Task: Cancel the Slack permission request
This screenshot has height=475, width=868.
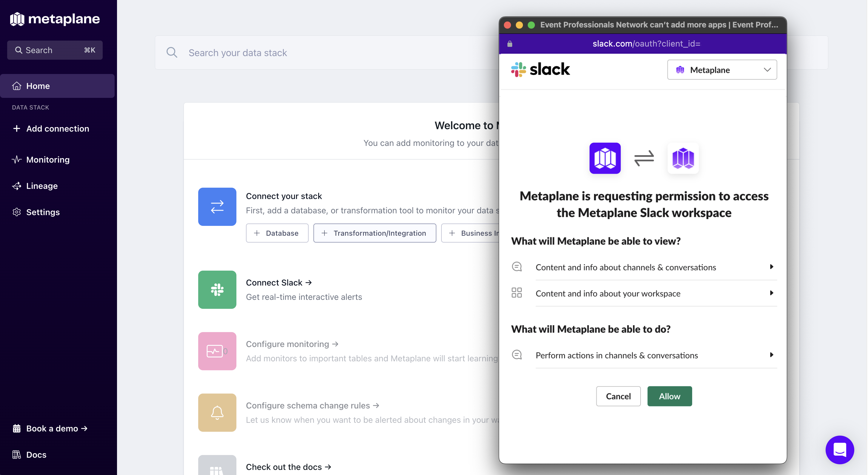Action: pyautogui.click(x=618, y=396)
